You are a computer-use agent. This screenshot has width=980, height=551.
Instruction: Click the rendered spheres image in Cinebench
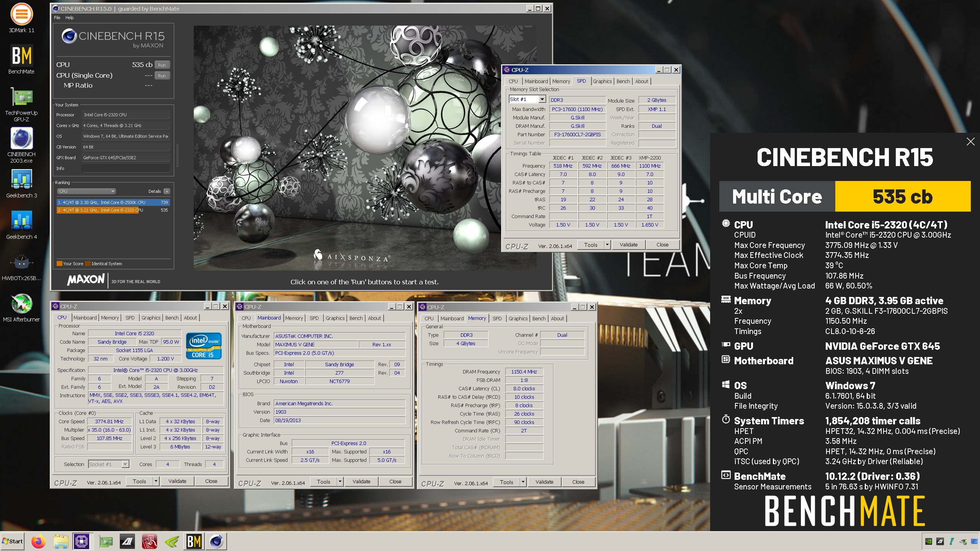pyautogui.click(x=365, y=148)
